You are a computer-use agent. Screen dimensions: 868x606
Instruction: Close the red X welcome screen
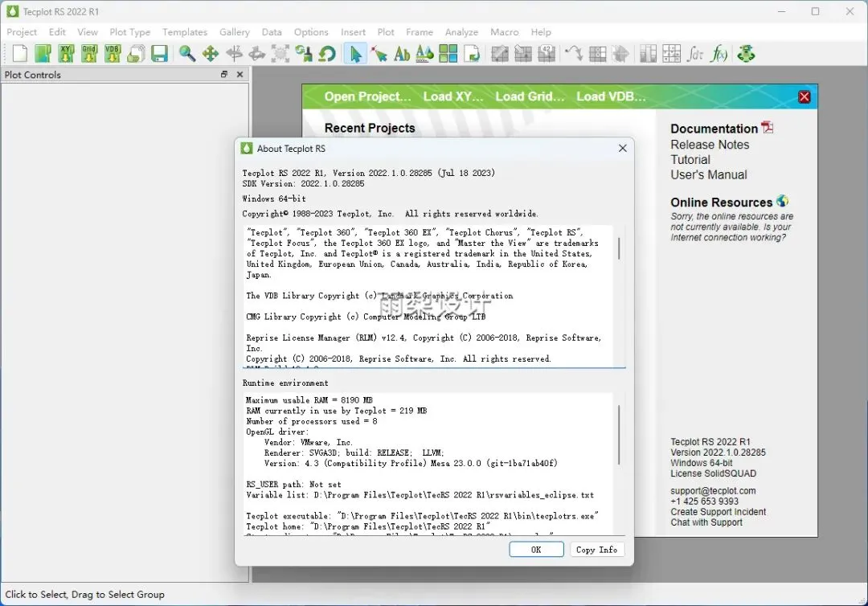(804, 97)
